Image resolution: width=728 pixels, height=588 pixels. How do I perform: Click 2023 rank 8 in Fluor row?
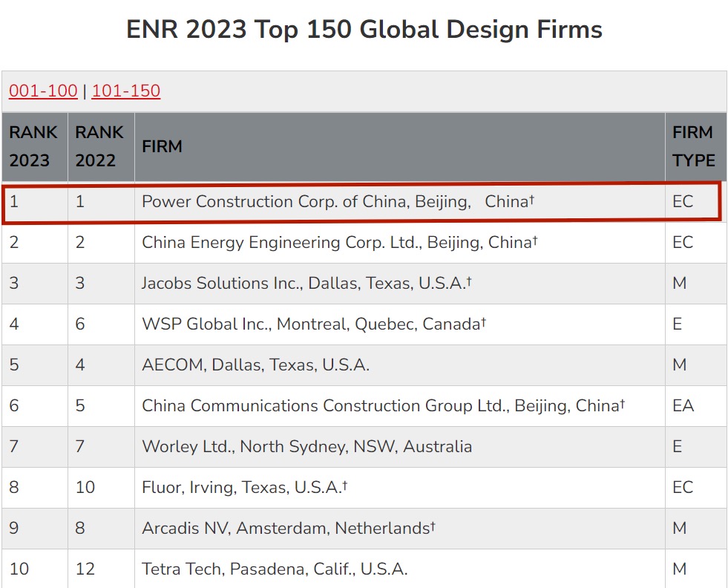(14, 487)
